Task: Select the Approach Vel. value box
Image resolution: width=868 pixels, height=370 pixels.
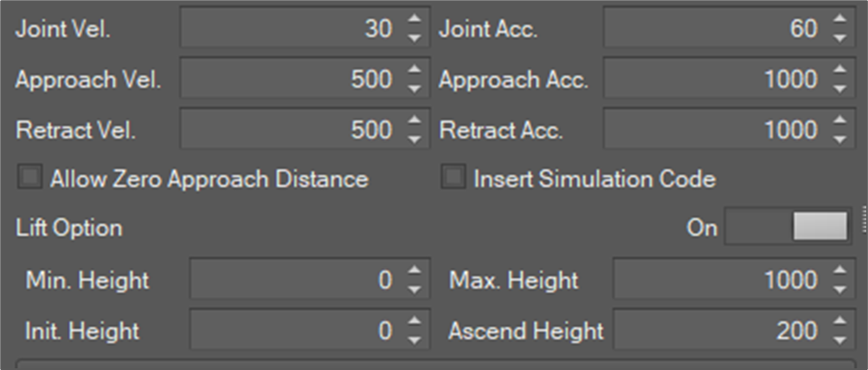Action: [290, 80]
